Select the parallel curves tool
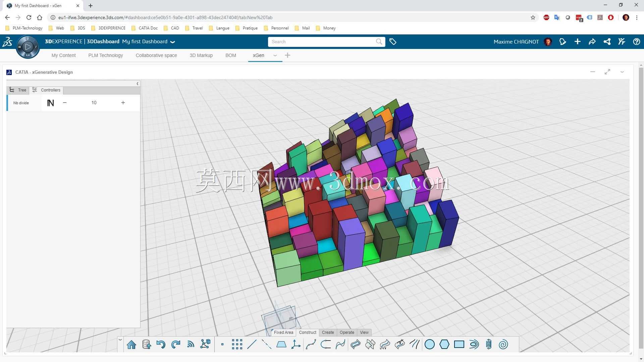 tap(415, 344)
